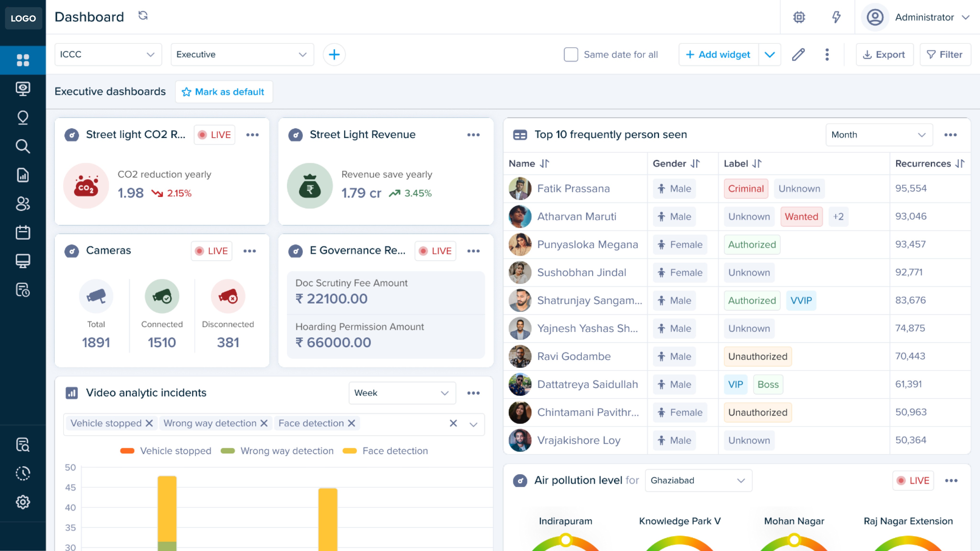
Task: Open the Cameras widget three-dot menu
Action: click(x=250, y=251)
